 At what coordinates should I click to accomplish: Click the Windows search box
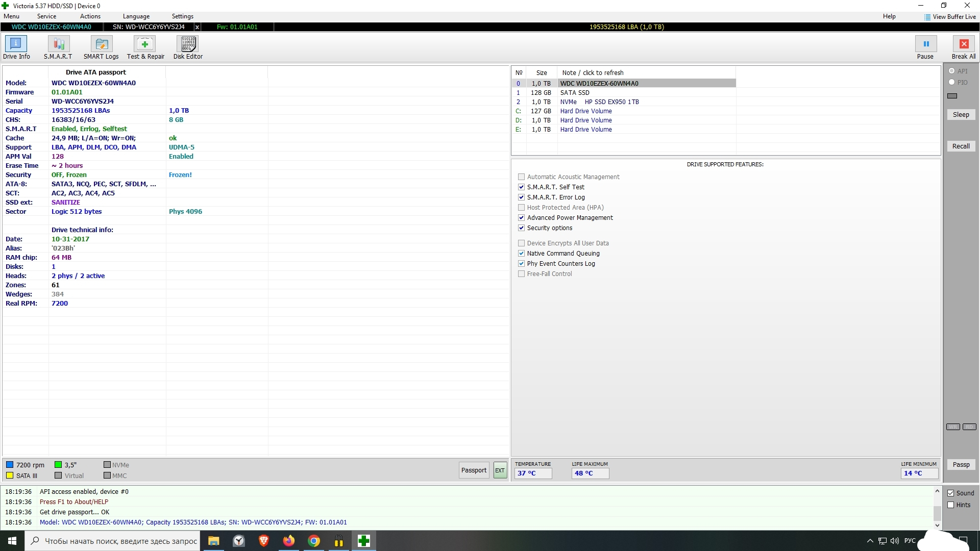tap(112, 541)
